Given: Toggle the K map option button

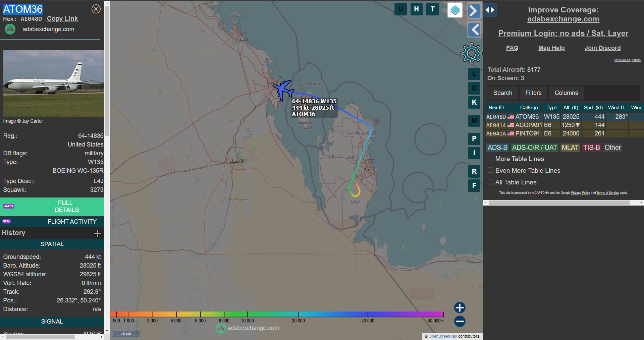Looking at the screenshot, I should (474, 102).
